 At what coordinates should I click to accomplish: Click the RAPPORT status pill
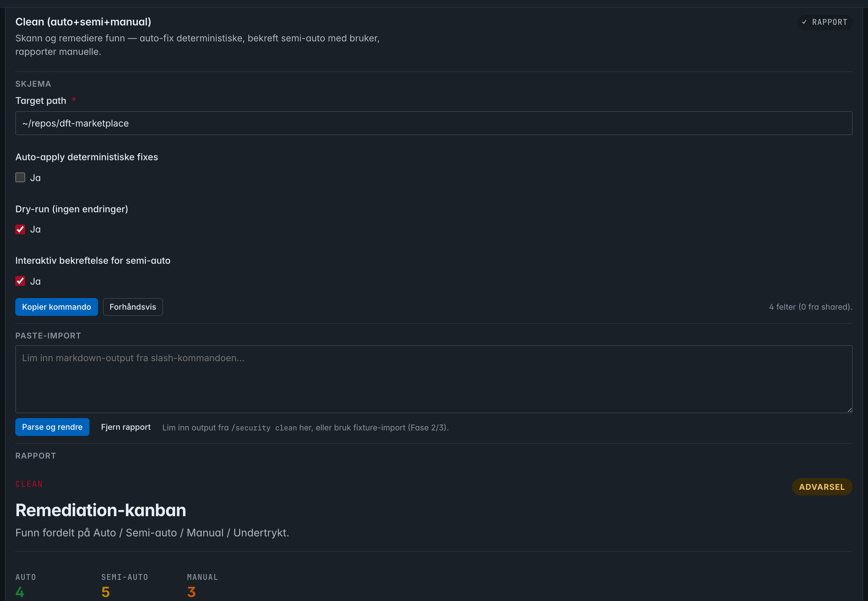(825, 22)
